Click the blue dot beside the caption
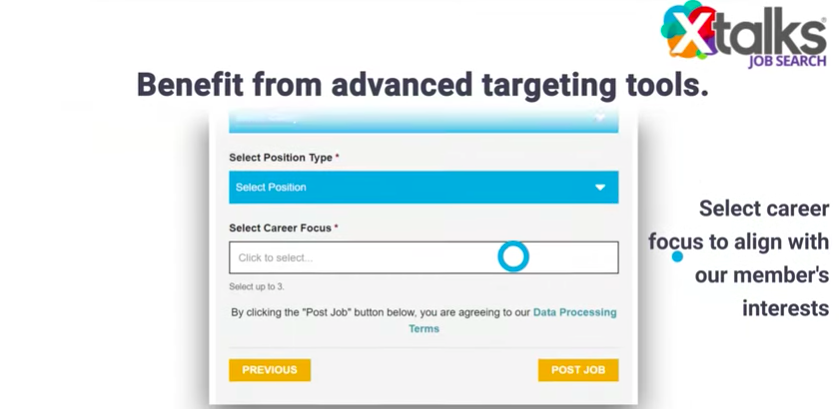 [x=677, y=256]
